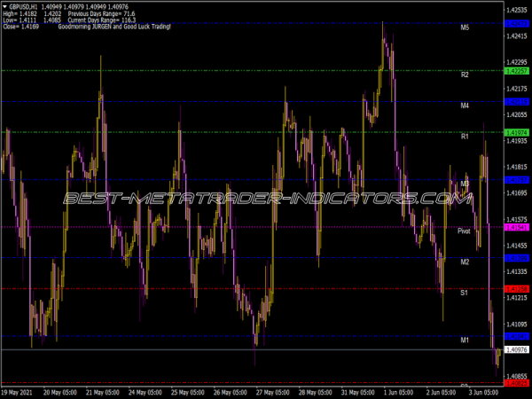
Task: Click the 28 May 05:00 time label
Action: click(315, 393)
